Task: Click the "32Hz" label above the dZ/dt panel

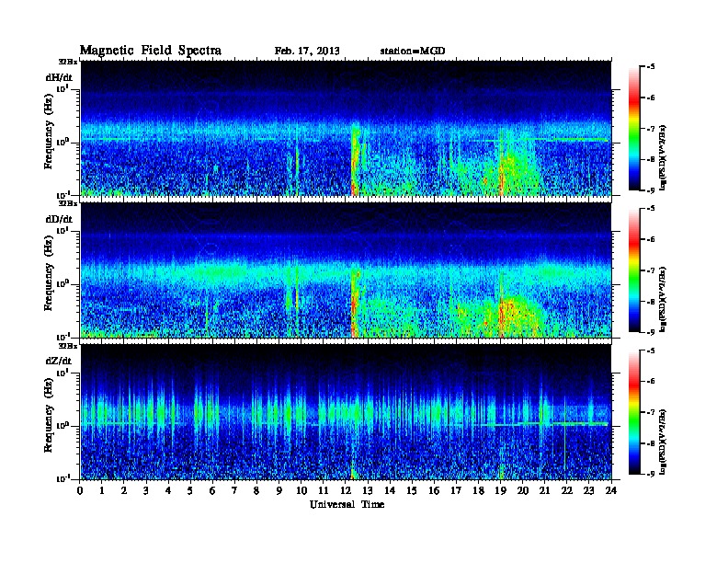Action: (x=68, y=346)
